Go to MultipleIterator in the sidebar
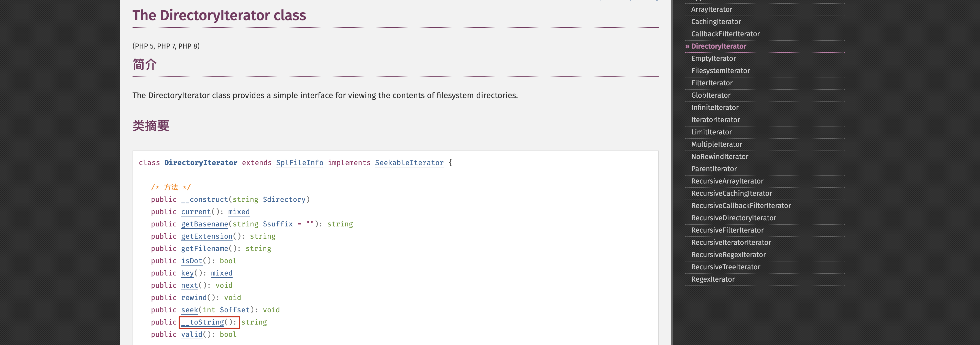The image size is (980, 345). click(x=717, y=144)
